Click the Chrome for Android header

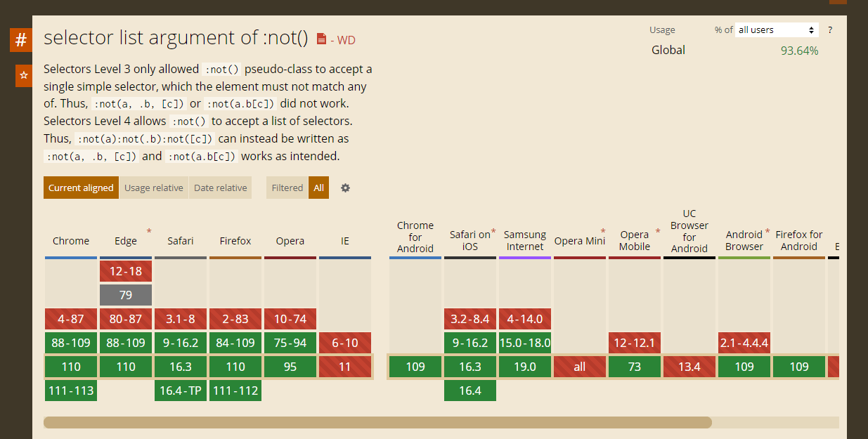coord(415,237)
